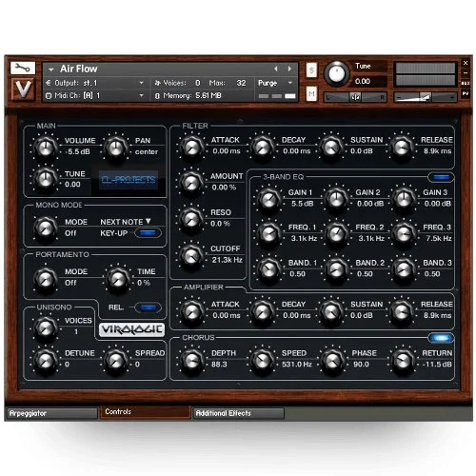Click the header Tune knob
Image resolution: width=476 pixels, height=476 pixels.
(336, 73)
